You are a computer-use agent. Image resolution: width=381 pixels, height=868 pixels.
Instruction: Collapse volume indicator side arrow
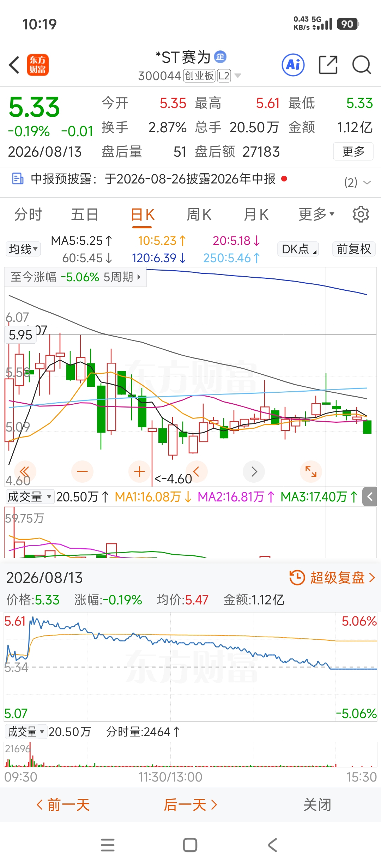pos(370,497)
